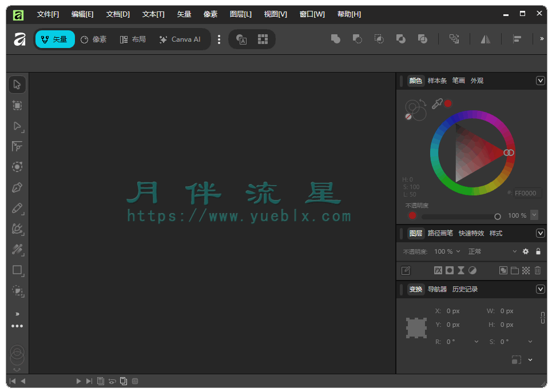Open the 文件[F] menu
This screenshot has width=552, height=392.
(x=48, y=14)
